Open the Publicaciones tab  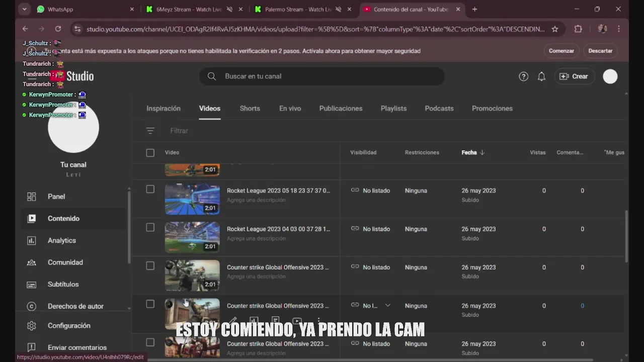(x=341, y=108)
